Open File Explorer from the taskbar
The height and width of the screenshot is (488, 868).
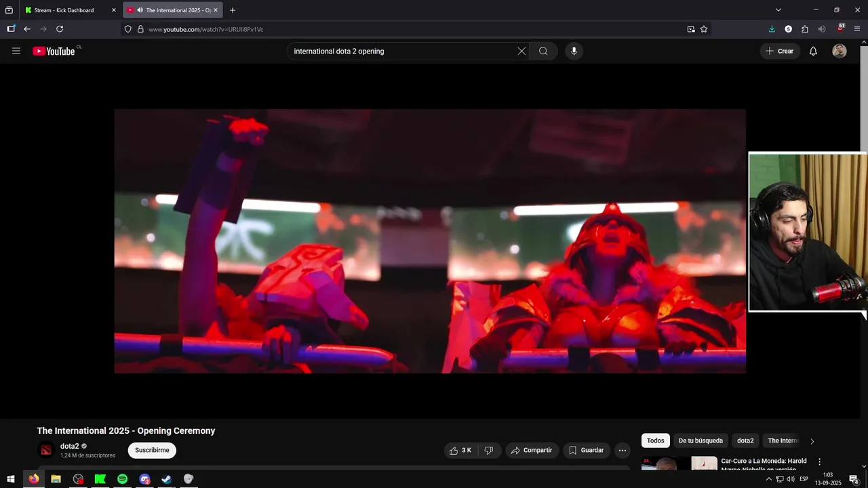tap(56, 479)
